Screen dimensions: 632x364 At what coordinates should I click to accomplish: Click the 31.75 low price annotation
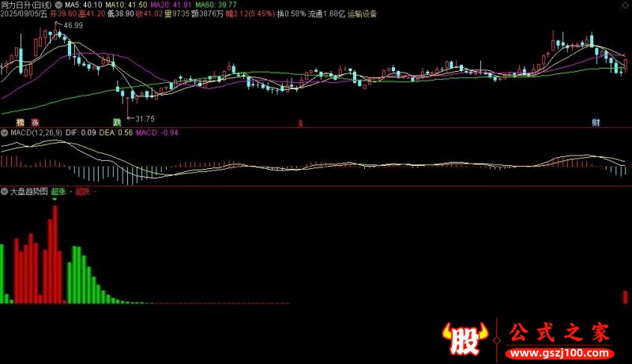[x=145, y=118]
